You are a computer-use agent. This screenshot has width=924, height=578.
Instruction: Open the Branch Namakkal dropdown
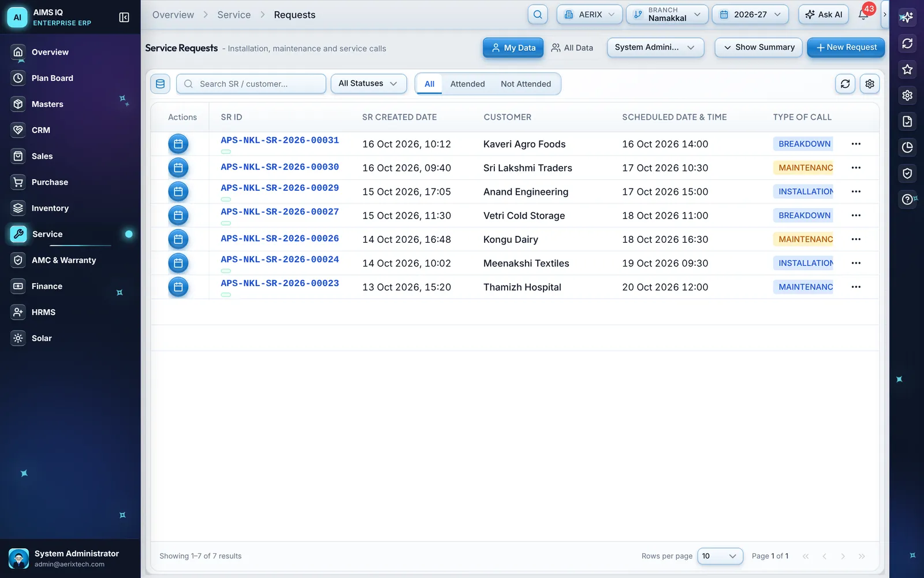[667, 14]
